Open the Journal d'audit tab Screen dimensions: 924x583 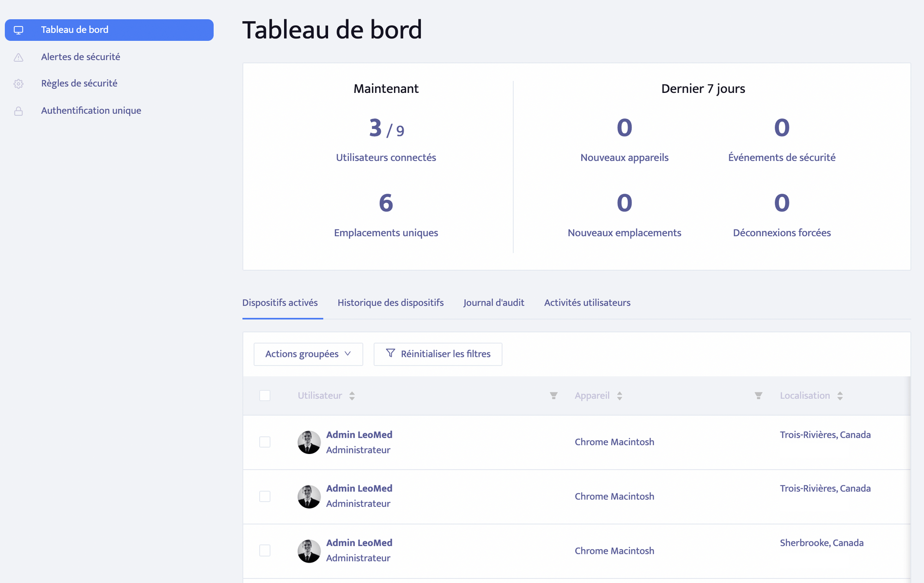point(493,303)
